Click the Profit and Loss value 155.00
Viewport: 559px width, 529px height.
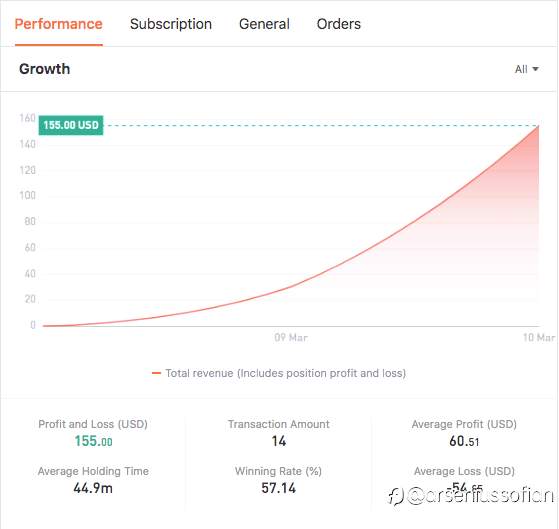tap(93, 441)
